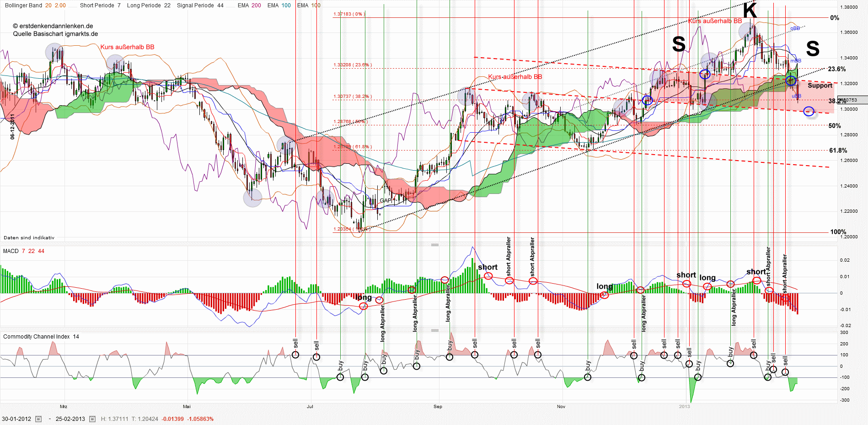
Task: Click the Jul label on time axis
Action: tap(310, 406)
